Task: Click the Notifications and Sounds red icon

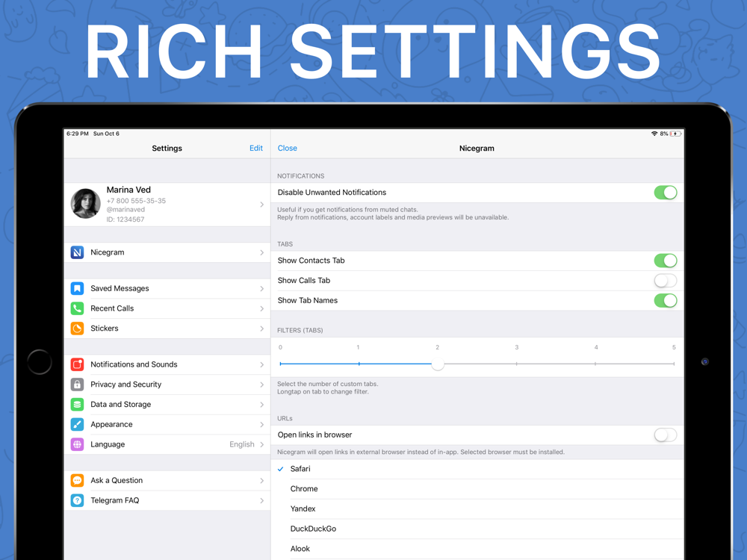Action: point(77,365)
